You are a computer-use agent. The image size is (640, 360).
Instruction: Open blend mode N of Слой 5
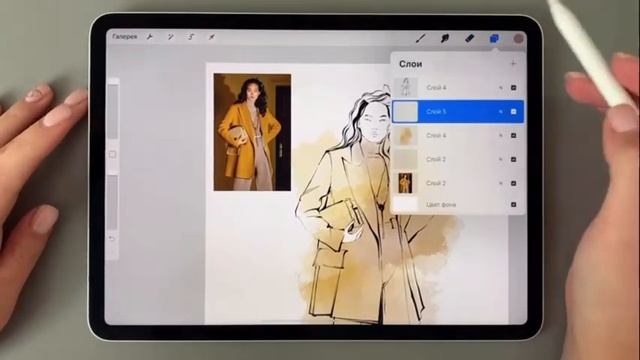(x=500, y=111)
